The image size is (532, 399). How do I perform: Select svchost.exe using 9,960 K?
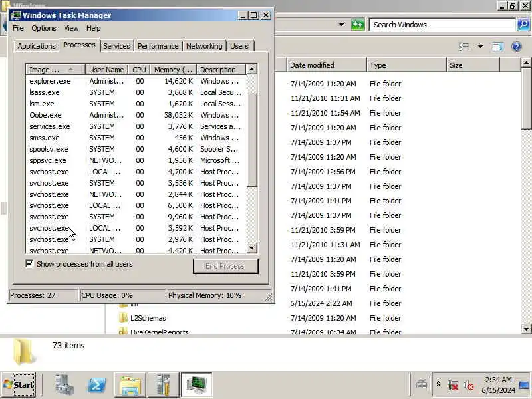[x=136, y=217]
